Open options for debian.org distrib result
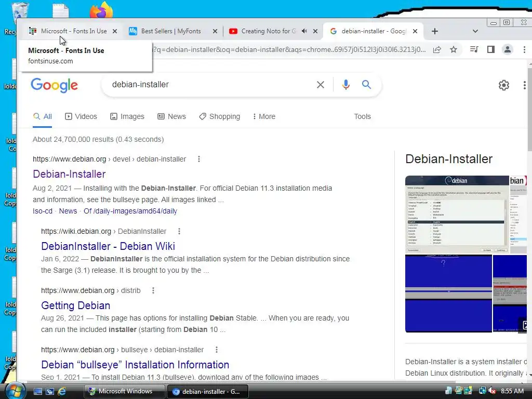 pyautogui.click(x=153, y=290)
